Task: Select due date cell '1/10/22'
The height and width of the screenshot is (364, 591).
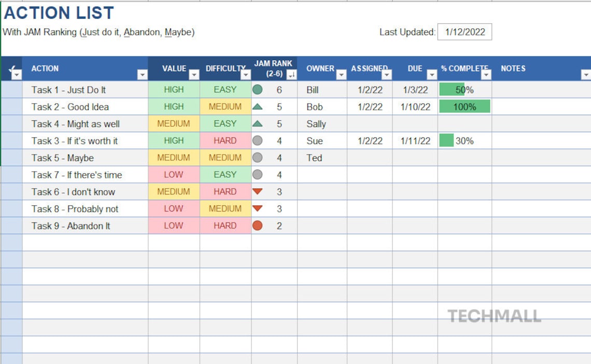Action: point(415,107)
